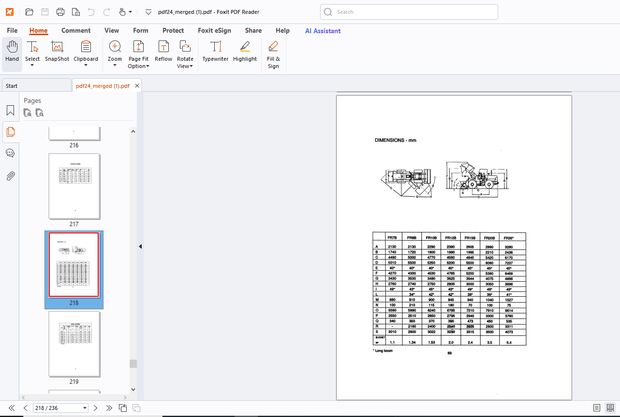Open the Comments panel icon
The height and width of the screenshot is (417, 620).
10,153
